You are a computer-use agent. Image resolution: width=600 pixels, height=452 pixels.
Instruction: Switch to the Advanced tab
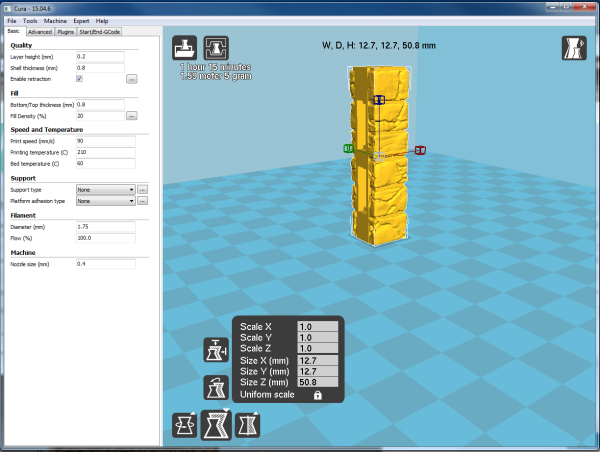[x=40, y=32]
